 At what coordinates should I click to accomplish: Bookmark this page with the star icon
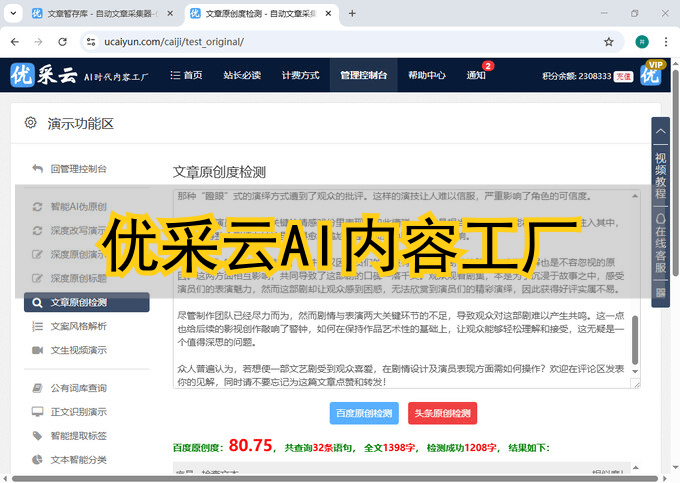pos(608,42)
